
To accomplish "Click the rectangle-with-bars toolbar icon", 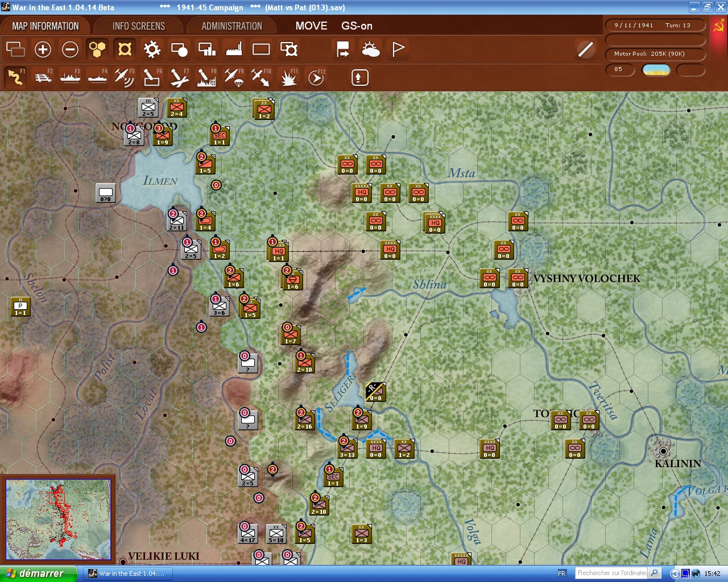I will [x=206, y=49].
